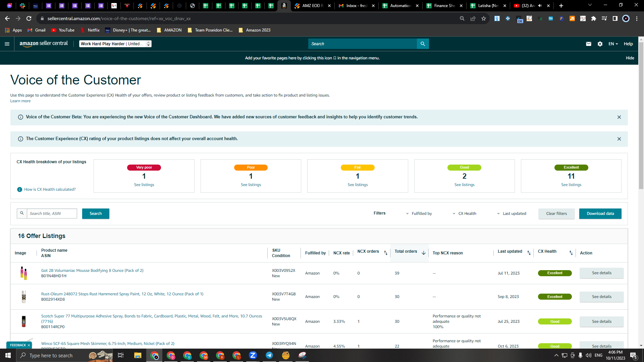Open the Windows Start menu
The height and width of the screenshot is (362, 644).
click(8, 355)
